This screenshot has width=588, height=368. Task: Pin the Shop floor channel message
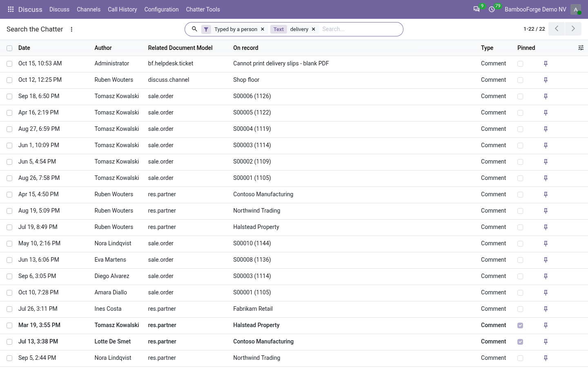(546, 80)
